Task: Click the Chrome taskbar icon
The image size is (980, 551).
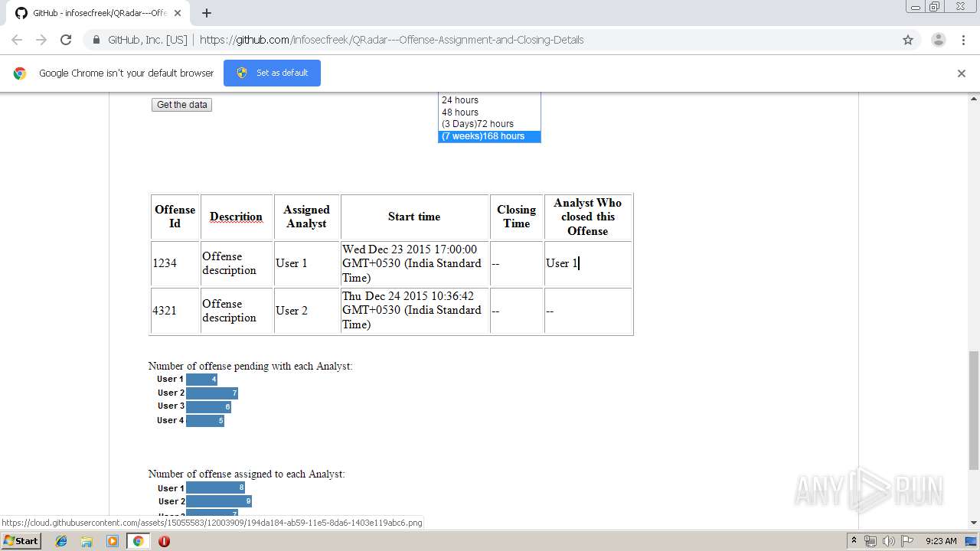Action: click(x=138, y=541)
